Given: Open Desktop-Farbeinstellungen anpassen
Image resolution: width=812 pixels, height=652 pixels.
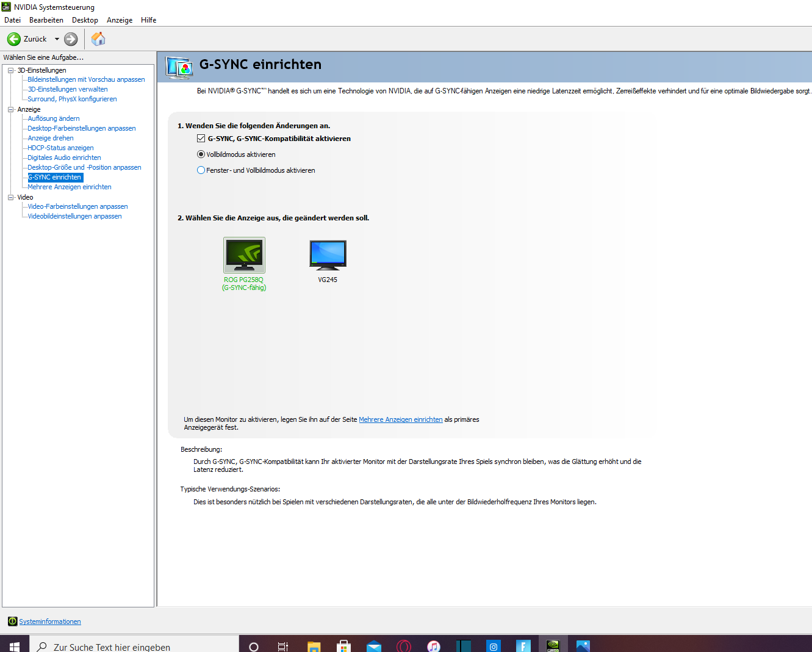Looking at the screenshot, I should (x=82, y=128).
